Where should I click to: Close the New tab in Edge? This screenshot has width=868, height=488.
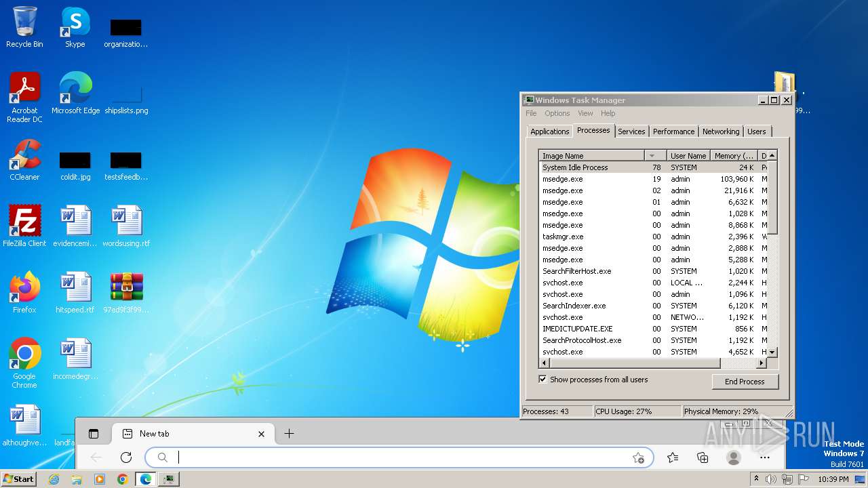[261, 434]
